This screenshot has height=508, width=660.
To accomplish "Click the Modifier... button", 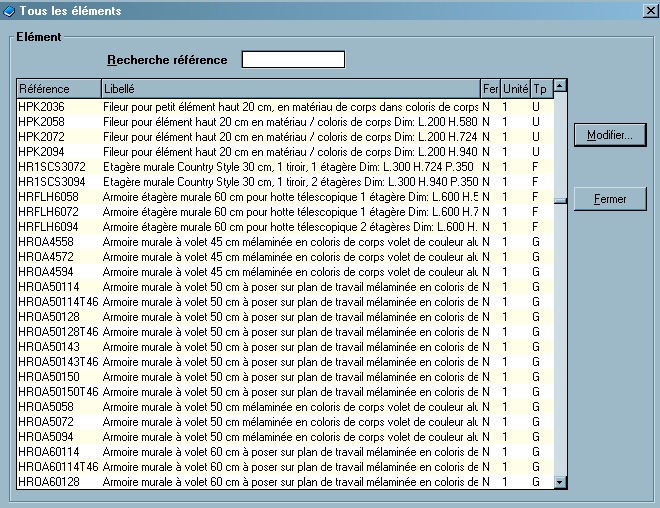I will point(610,135).
